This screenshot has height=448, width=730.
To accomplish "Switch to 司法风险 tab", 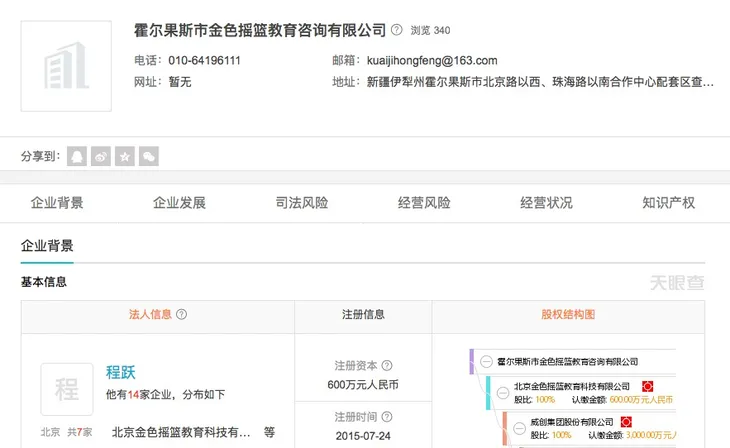I will (x=301, y=203).
